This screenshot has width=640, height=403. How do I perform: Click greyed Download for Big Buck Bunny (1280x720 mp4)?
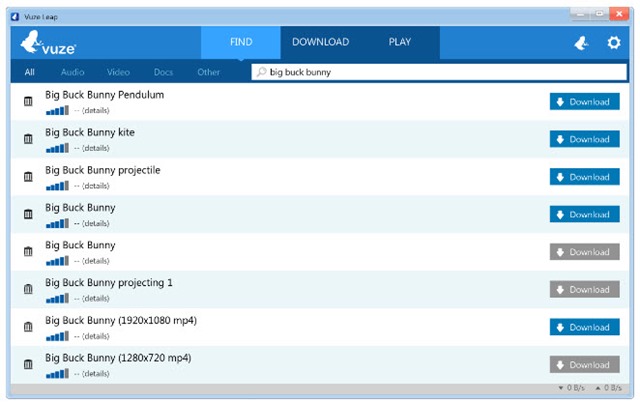(x=584, y=365)
